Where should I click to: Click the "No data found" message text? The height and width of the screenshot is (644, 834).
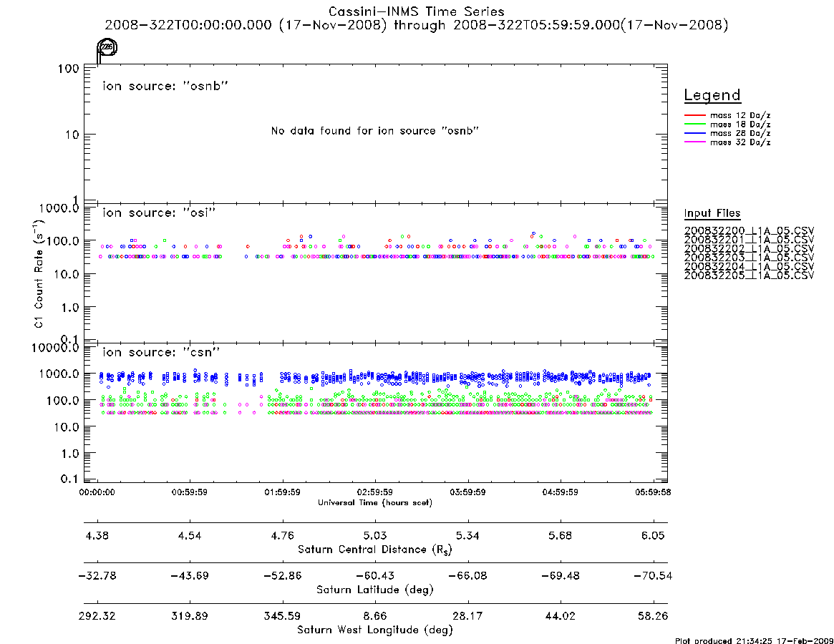pyautogui.click(x=375, y=131)
